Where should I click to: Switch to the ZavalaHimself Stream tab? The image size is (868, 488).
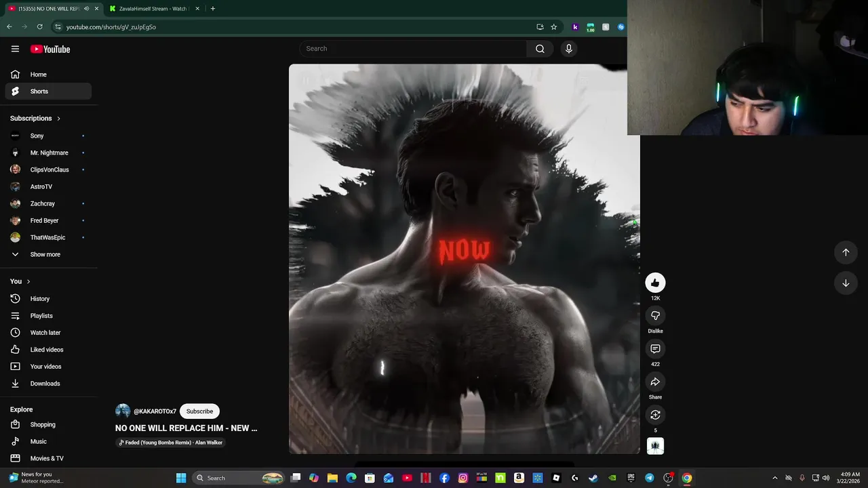click(x=153, y=9)
